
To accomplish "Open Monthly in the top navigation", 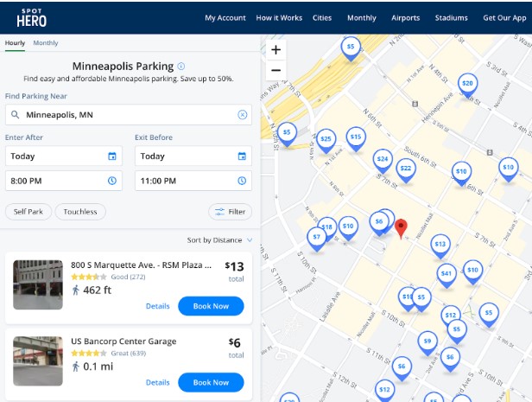I will pos(362,18).
